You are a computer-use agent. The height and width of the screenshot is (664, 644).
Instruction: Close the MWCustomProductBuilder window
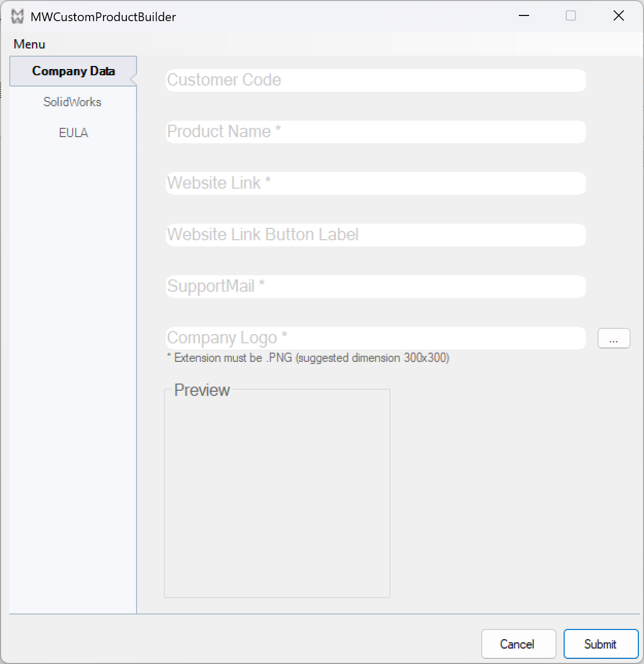[x=619, y=16]
